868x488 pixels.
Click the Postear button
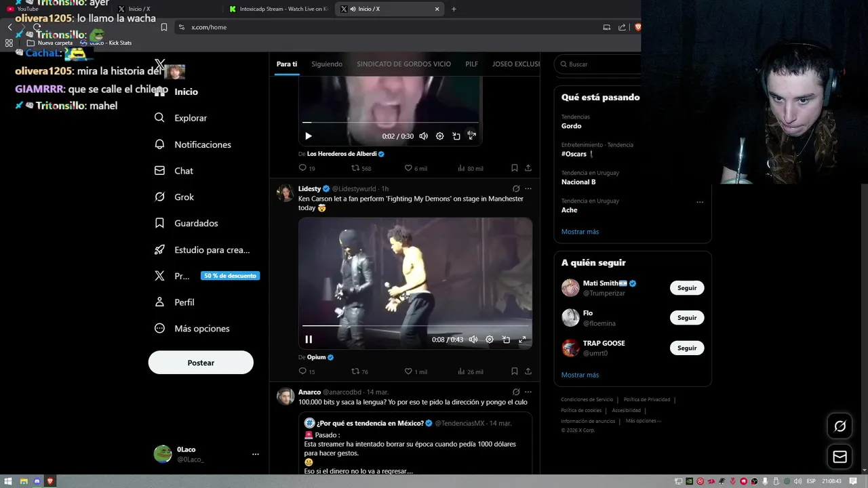point(201,363)
